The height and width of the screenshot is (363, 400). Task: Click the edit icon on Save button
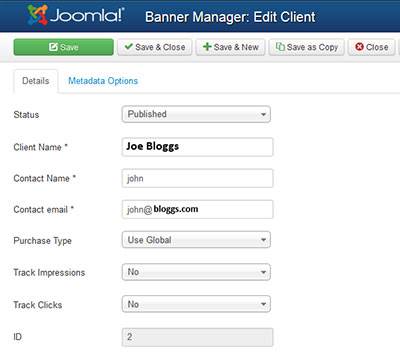(53, 47)
